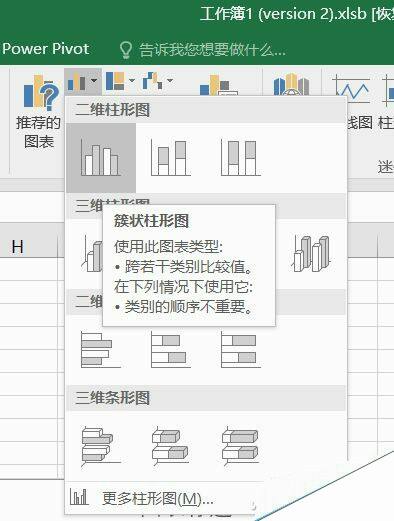Select 3-D stacked bar chart
Viewport: 394px width, 521px height.
[x=171, y=446]
